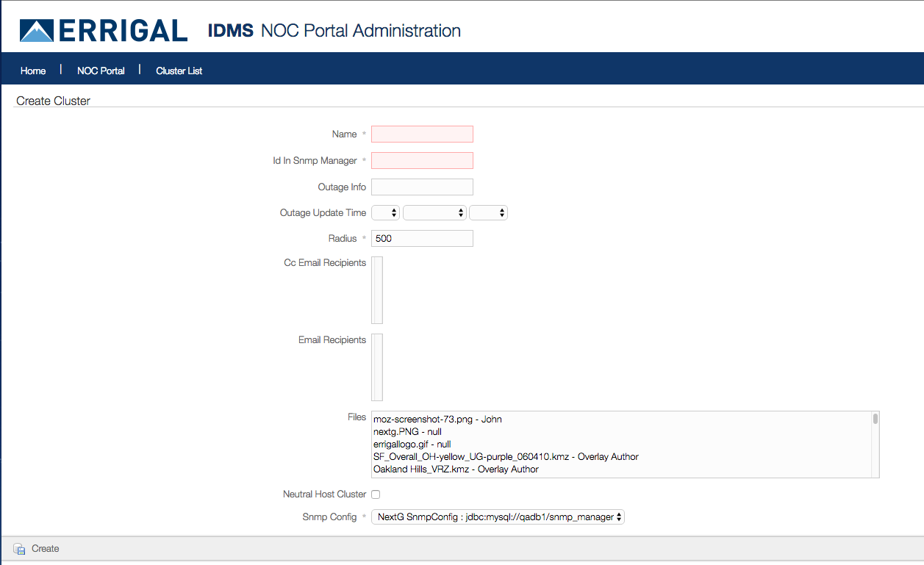Click the Create button label

pos(46,549)
